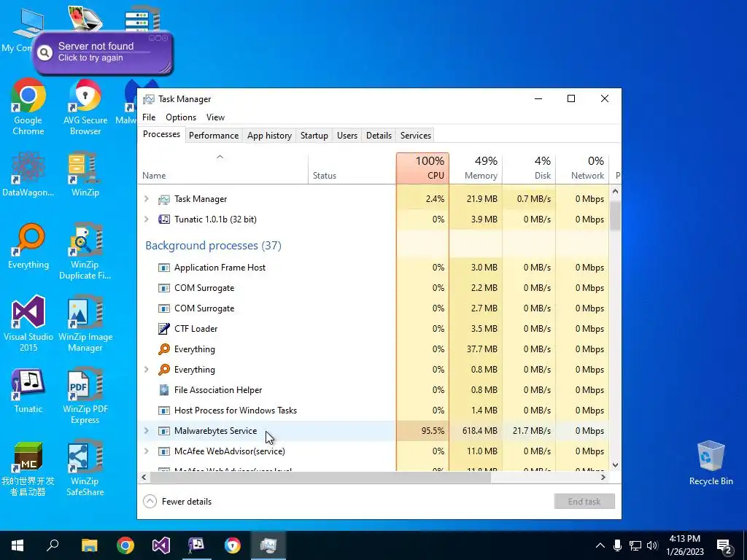This screenshot has height=560, width=747.
Task: Click the microphone tray icon
Action: [x=617, y=545]
